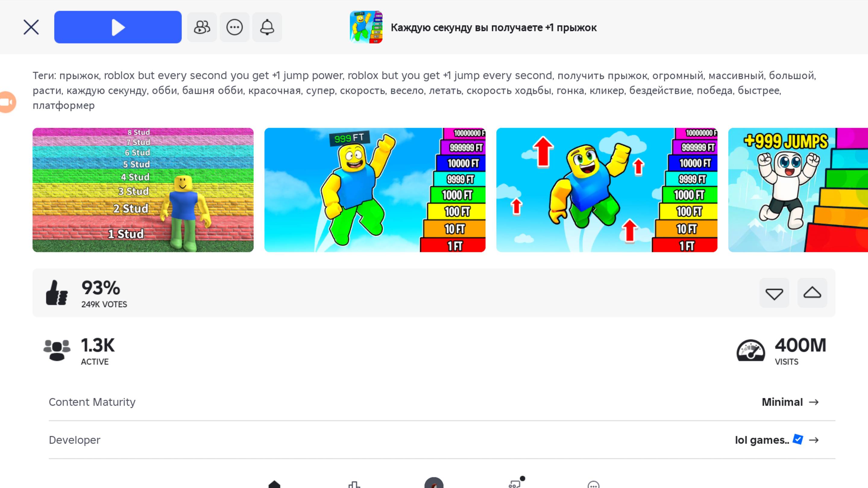The width and height of the screenshot is (868, 488).
Task: Click the 'VISITS' label
Action: click(x=786, y=362)
